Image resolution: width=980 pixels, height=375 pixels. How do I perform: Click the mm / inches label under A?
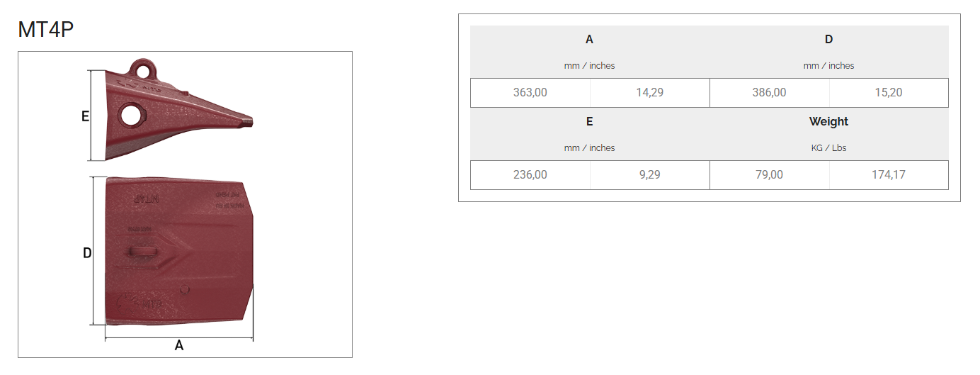pyautogui.click(x=589, y=66)
